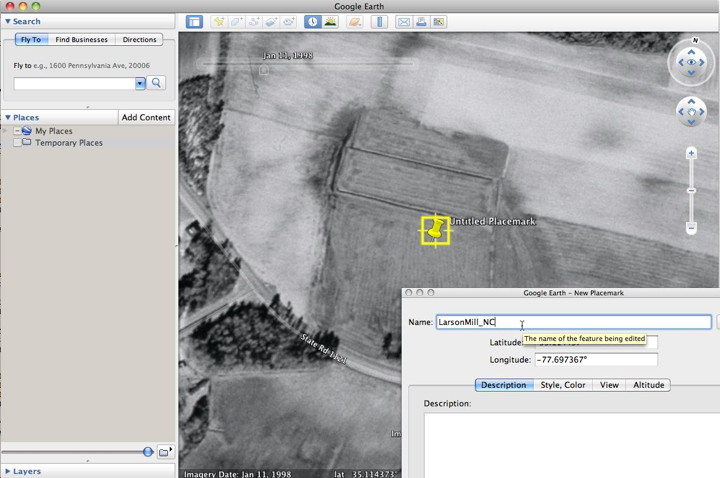Image resolution: width=720 pixels, height=478 pixels.
Task: Click the historical imagery clock icon
Action: coord(313,21)
